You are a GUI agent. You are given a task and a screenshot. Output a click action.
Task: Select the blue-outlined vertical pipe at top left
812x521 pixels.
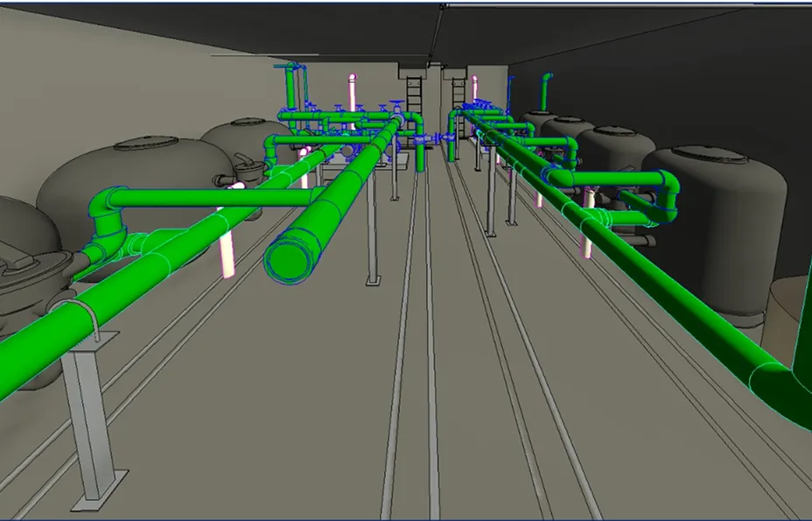[x=290, y=86]
